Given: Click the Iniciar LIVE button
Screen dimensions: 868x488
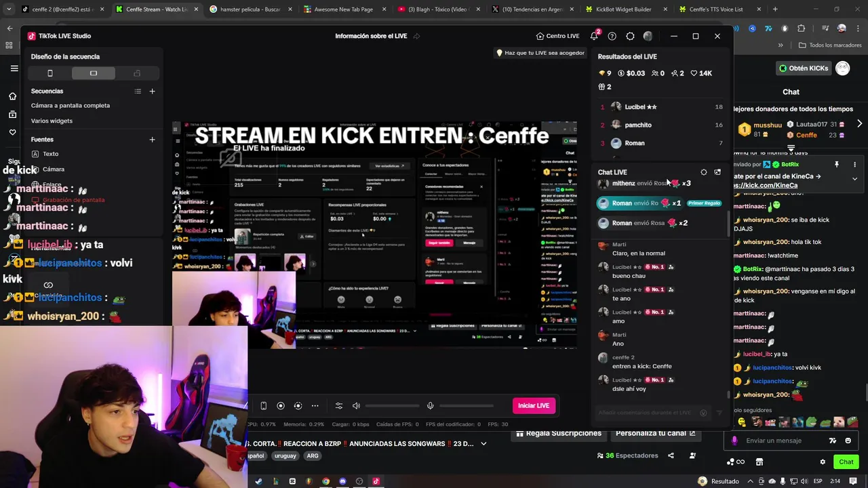Looking at the screenshot, I should point(534,405).
